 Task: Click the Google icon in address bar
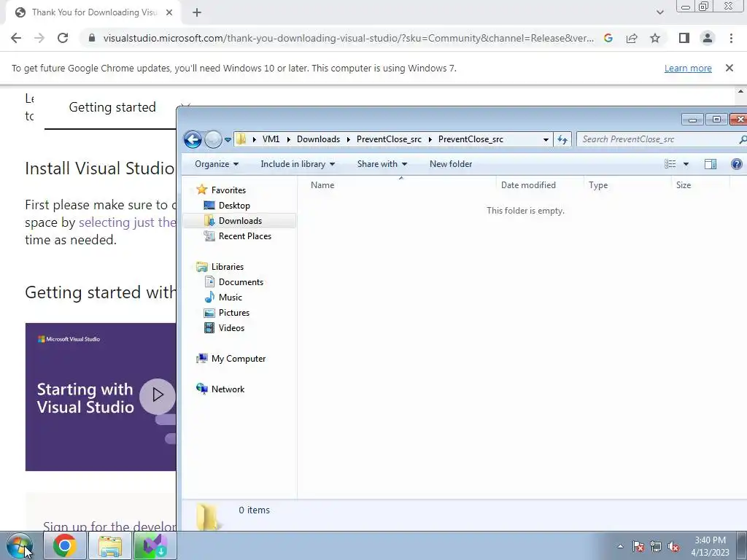(x=608, y=38)
